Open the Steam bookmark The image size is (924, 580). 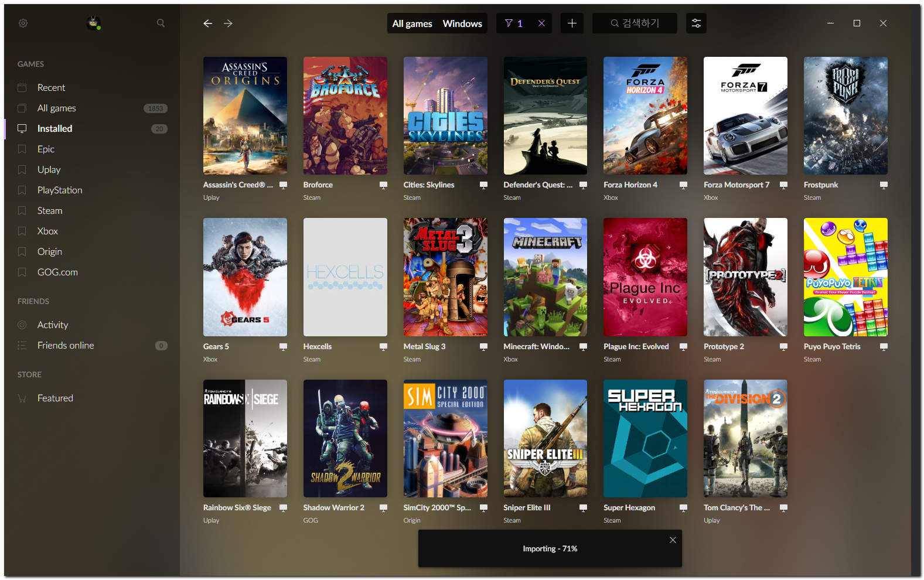93,210
